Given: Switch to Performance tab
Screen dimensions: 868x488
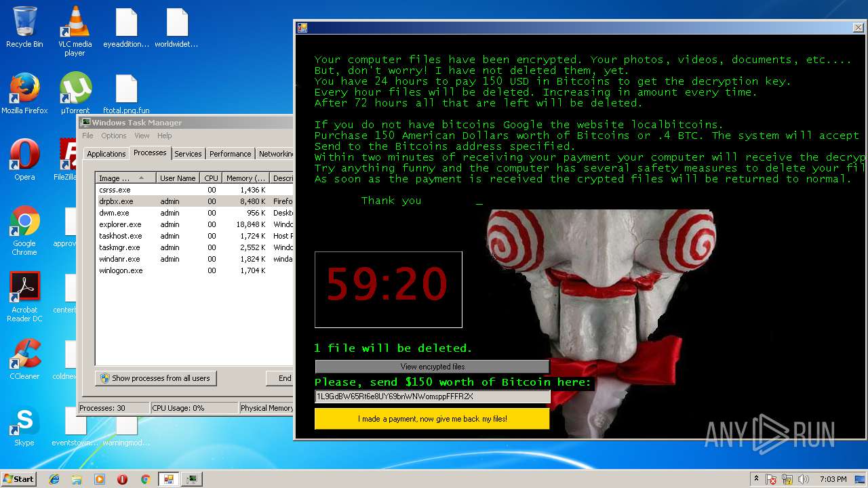Looking at the screenshot, I should pyautogui.click(x=230, y=154).
